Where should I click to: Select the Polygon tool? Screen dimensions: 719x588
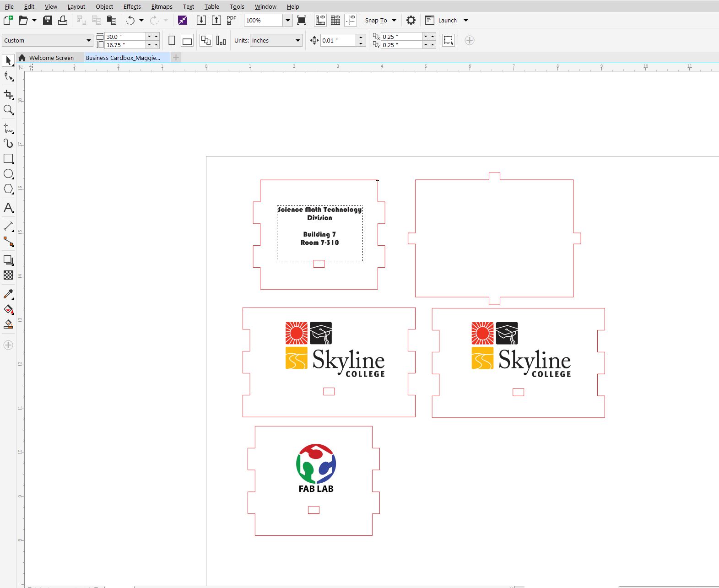pos(8,189)
